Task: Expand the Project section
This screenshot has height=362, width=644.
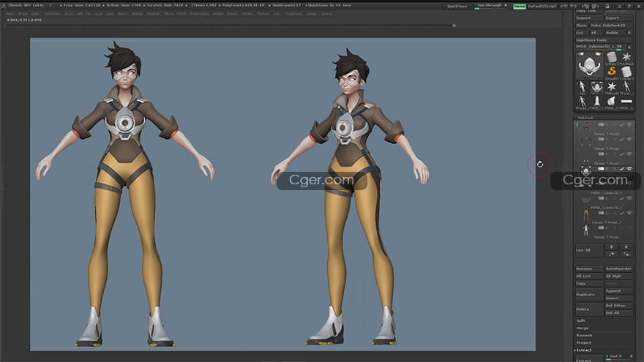Action: pos(584,343)
